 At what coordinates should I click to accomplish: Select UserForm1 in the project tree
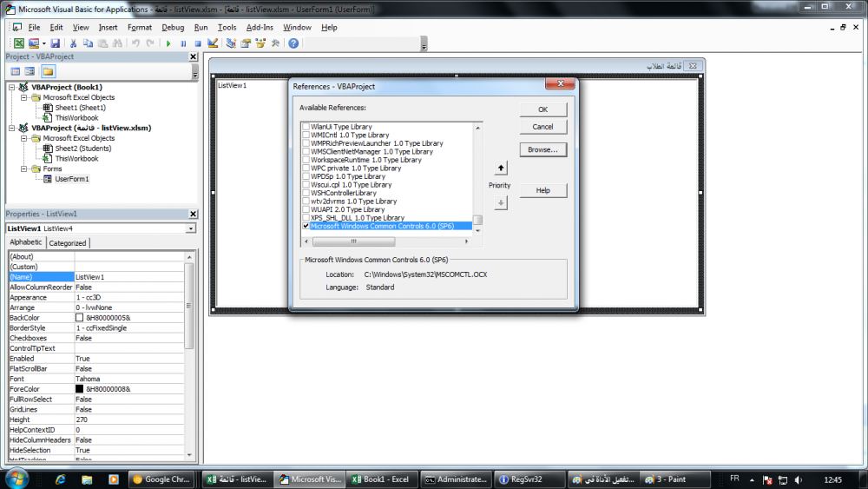point(71,179)
